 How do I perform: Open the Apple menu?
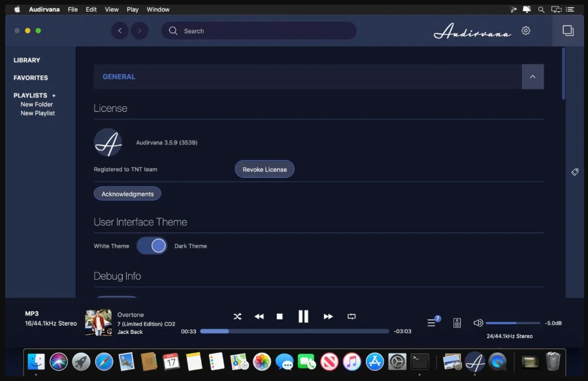(17, 9)
